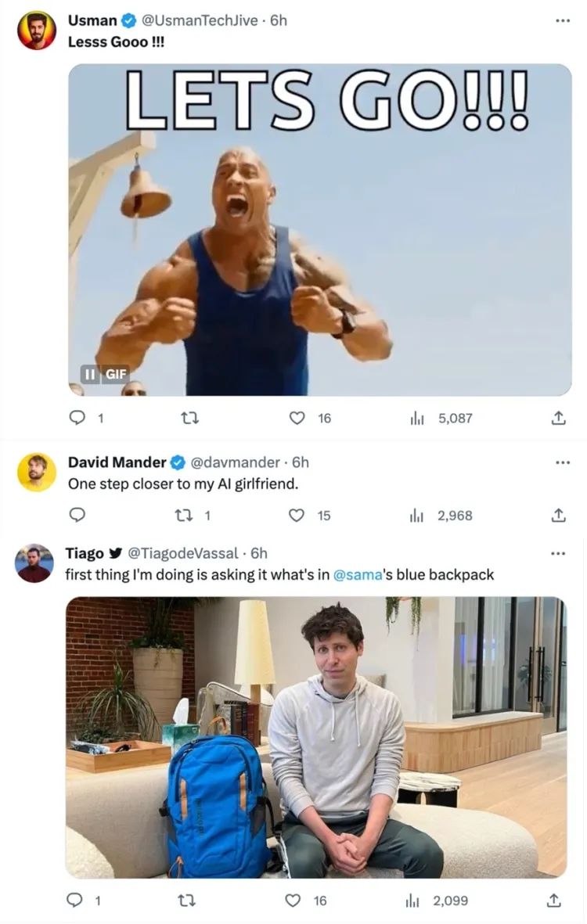This screenshot has height=924, width=587.
Task: Like David Mander's AI girlfriend tweet
Action: point(297,515)
